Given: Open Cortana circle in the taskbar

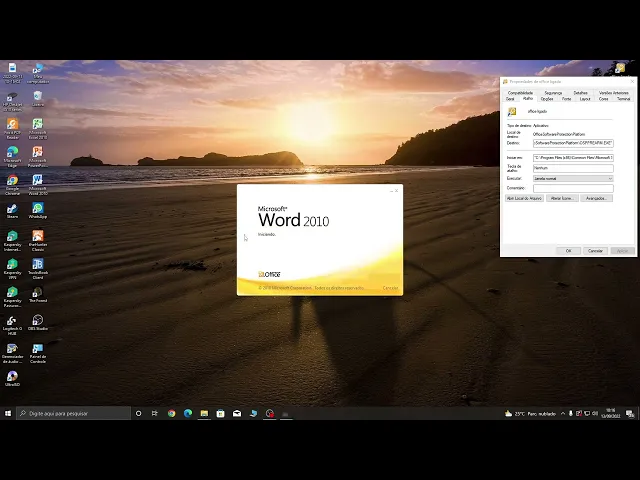Looking at the screenshot, I should tap(138, 413).
